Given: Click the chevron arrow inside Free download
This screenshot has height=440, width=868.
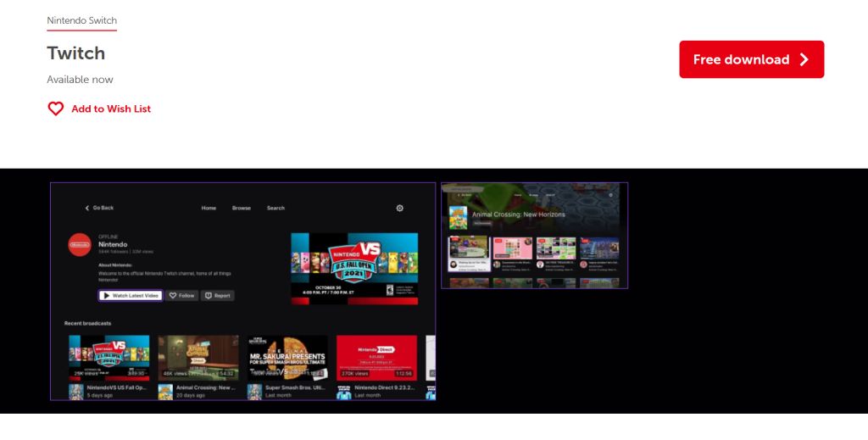Looking at the screenshot, I should [x=804, y=59].
